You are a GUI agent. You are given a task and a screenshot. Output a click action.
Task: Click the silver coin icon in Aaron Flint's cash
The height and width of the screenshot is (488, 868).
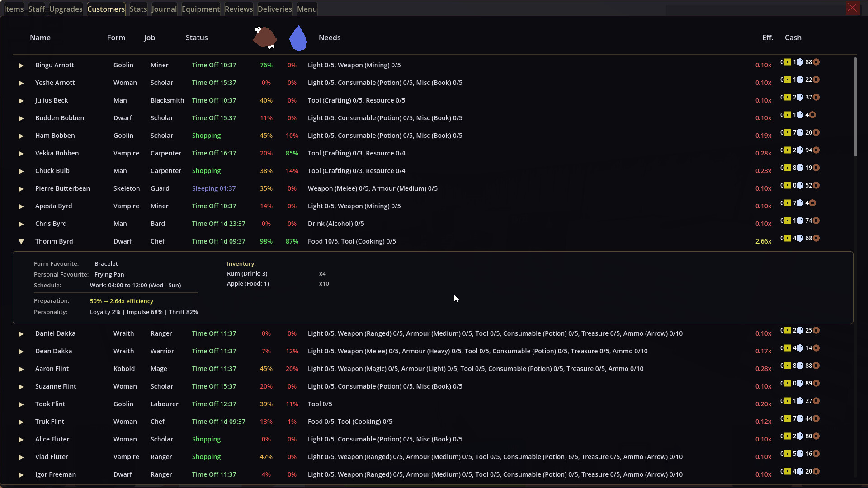[x=800, y=366]
